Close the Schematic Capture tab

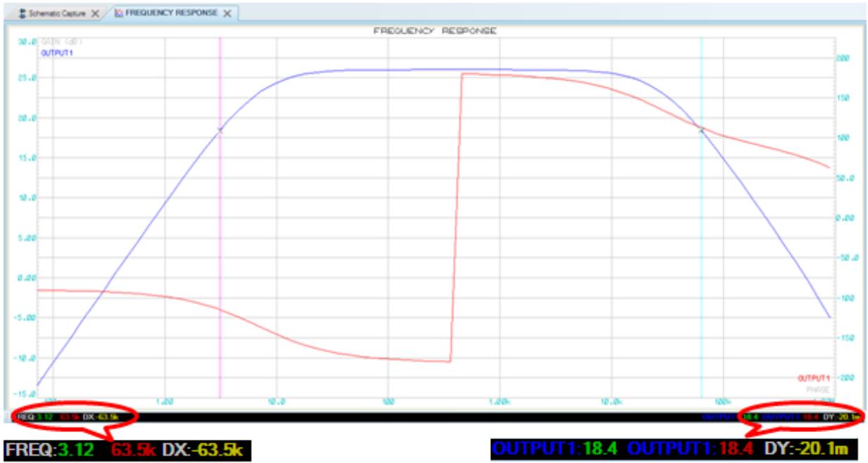(x=96, y=13)
